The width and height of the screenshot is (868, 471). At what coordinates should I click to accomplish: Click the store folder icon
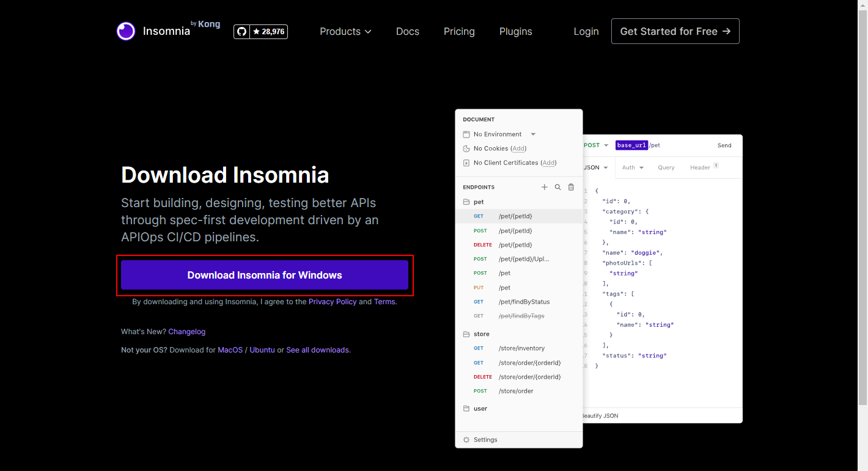point(466,334)
